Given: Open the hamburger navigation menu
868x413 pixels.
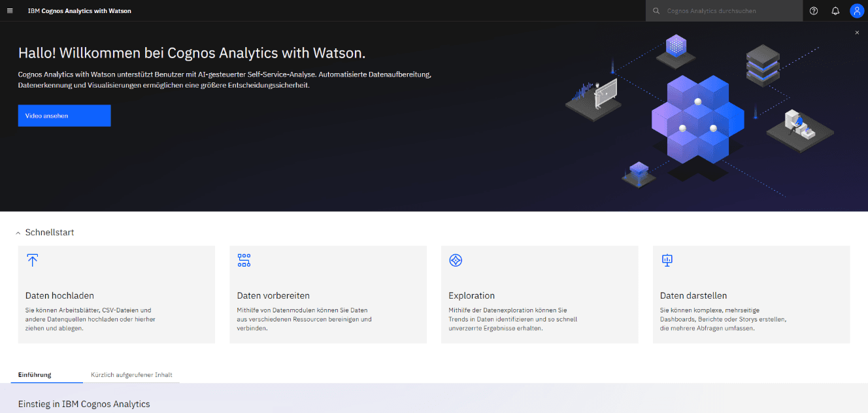Looking at the screenshot, I should (x=10, y=11).
